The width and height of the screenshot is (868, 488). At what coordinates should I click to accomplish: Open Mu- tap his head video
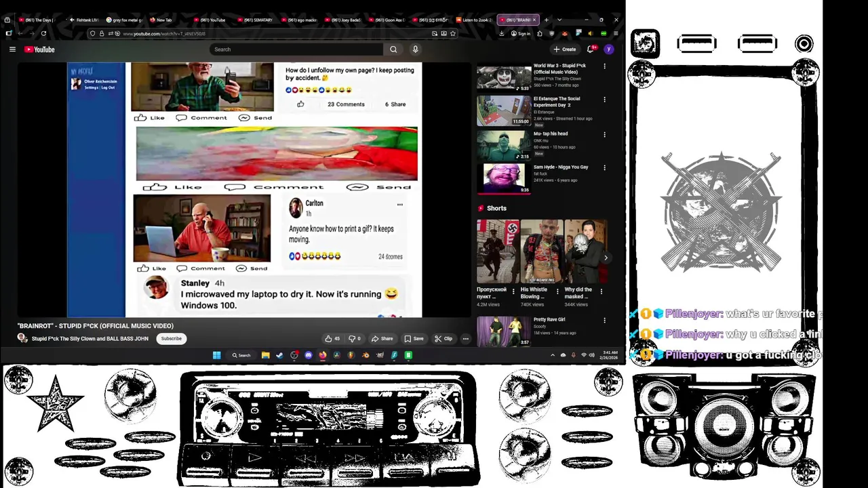click(503, 144)
